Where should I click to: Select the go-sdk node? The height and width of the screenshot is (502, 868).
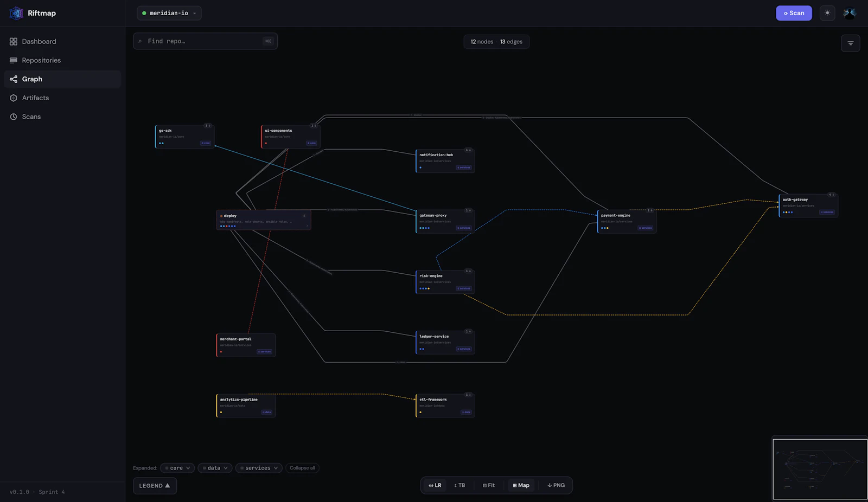coord(184,137)
